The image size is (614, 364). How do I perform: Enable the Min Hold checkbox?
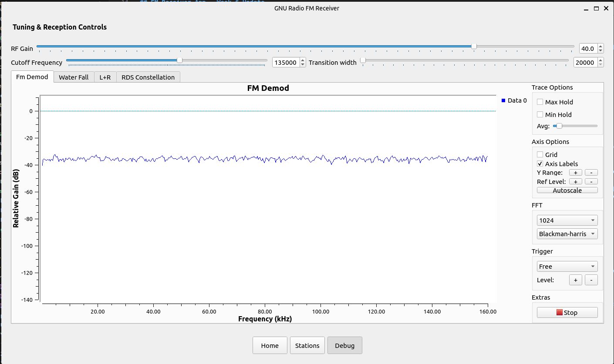tap(540, 114)
